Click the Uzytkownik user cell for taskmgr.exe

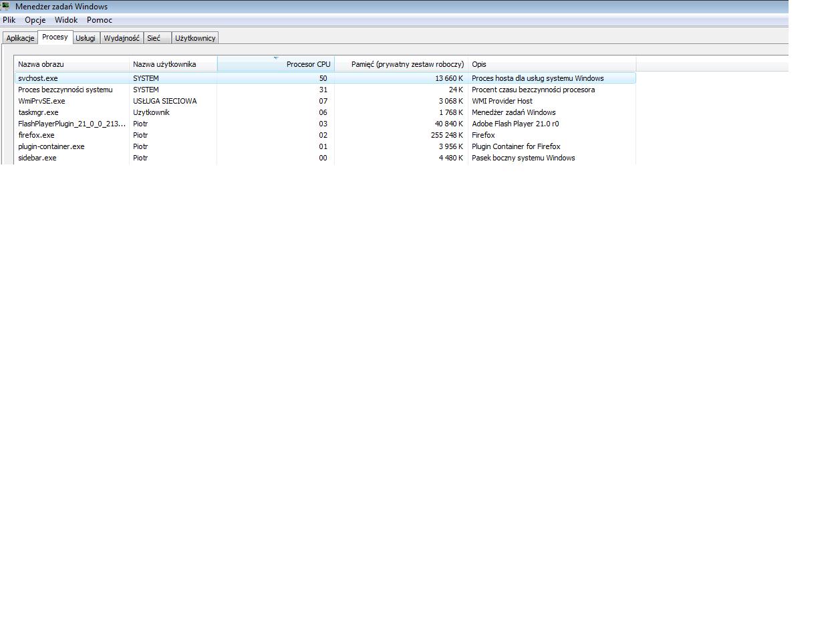[151, 112]
